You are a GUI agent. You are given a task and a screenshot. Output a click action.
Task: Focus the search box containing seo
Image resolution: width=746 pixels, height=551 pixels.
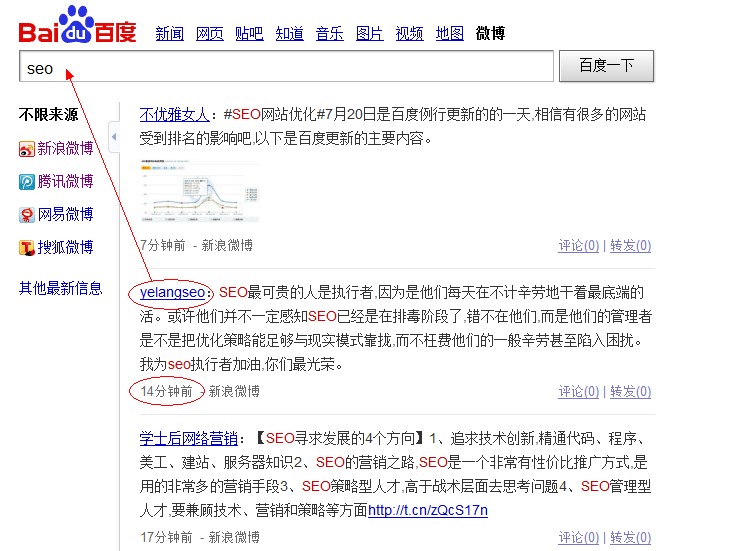click(x=286, y=67)
